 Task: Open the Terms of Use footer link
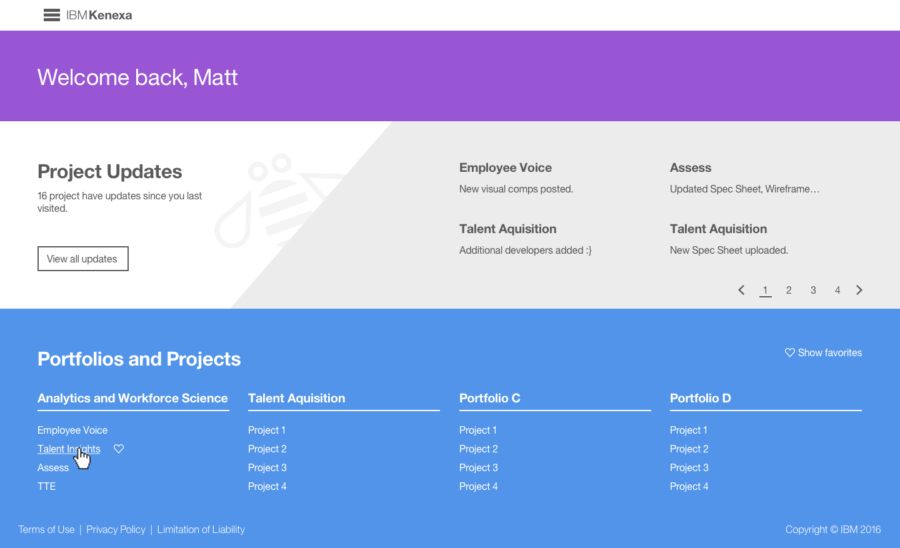click(46, 529)
